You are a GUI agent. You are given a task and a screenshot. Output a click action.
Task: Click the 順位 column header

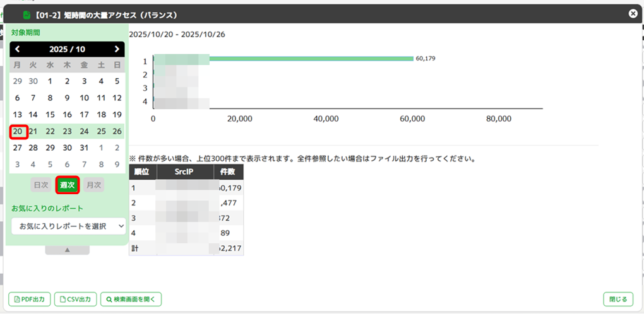click(x=140, y=172)
